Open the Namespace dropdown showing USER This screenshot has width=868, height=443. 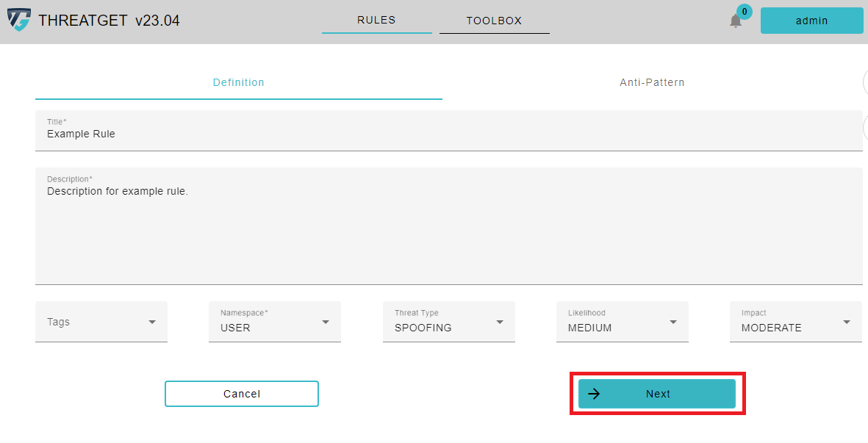(274, 321)
